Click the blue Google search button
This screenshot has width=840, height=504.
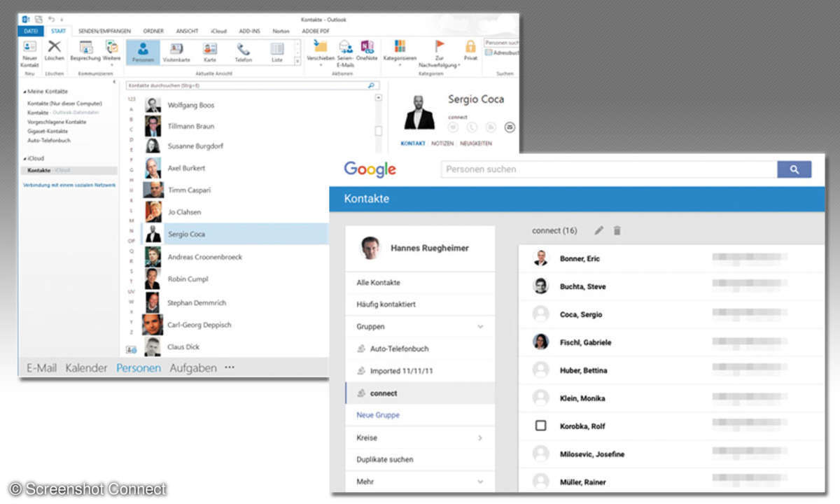794,169
